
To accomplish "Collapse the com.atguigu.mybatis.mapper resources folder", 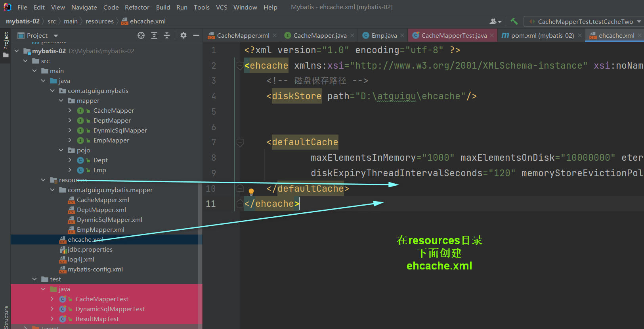I will tap(52, 190).
